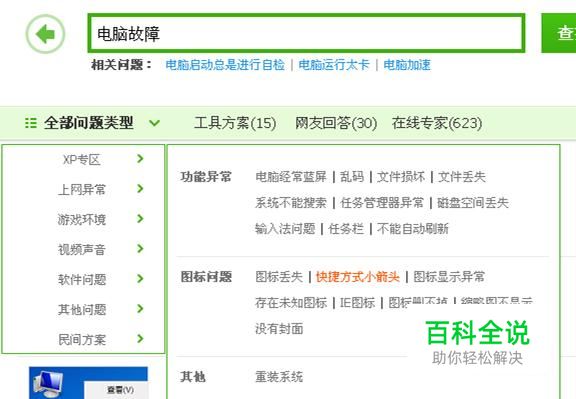
Task: Select the 游戏环境 category
Action: [x=82, y=220]
